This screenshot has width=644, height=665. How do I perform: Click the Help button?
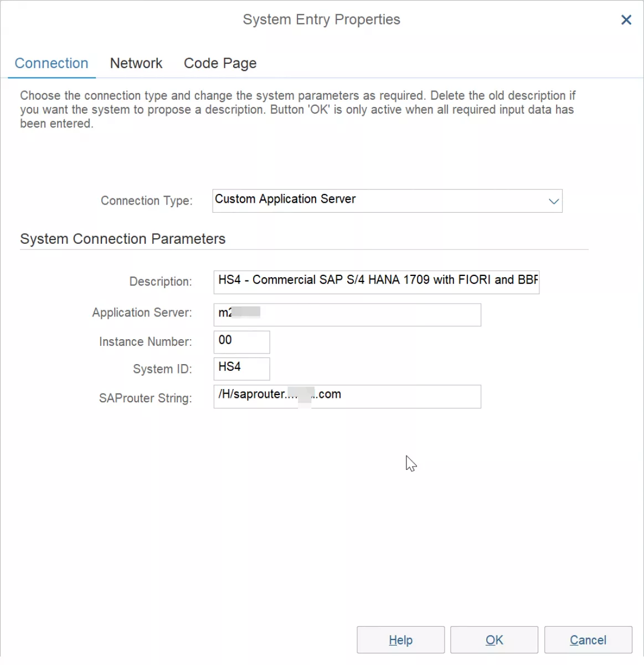click(401, 640)
